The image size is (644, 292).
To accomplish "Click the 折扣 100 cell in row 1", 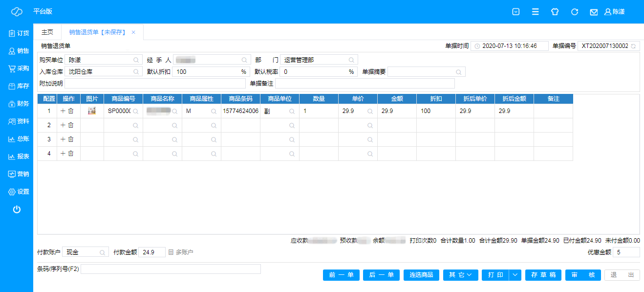I will (x=436, y=111).
